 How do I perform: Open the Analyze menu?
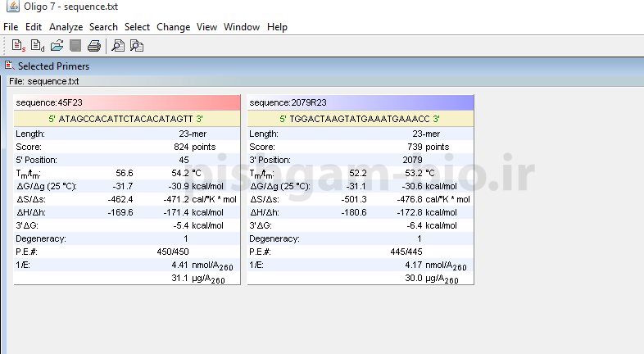tap(66, 27)
